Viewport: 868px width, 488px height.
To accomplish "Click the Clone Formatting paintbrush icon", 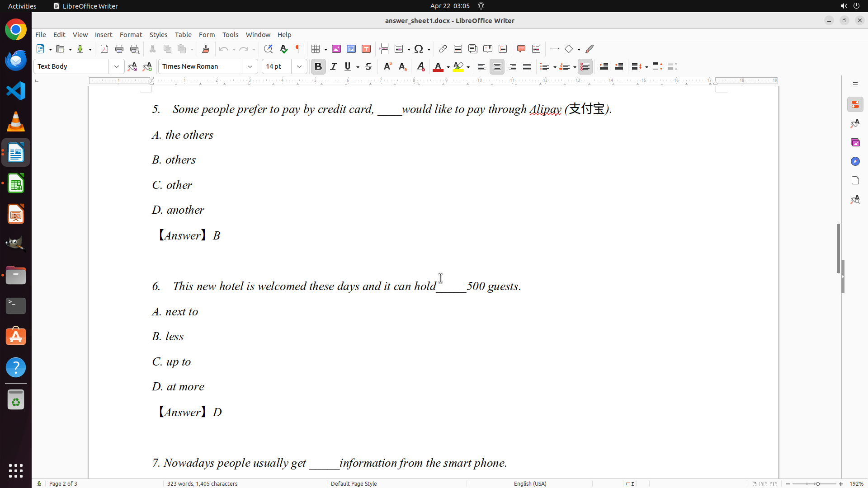I will click(206, 49).
